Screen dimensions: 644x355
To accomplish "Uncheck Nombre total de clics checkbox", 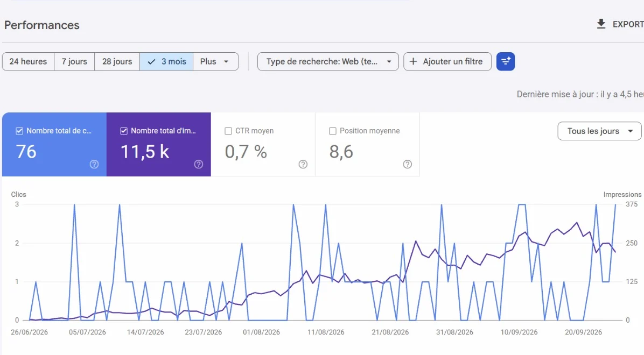I will click(19, 131).
